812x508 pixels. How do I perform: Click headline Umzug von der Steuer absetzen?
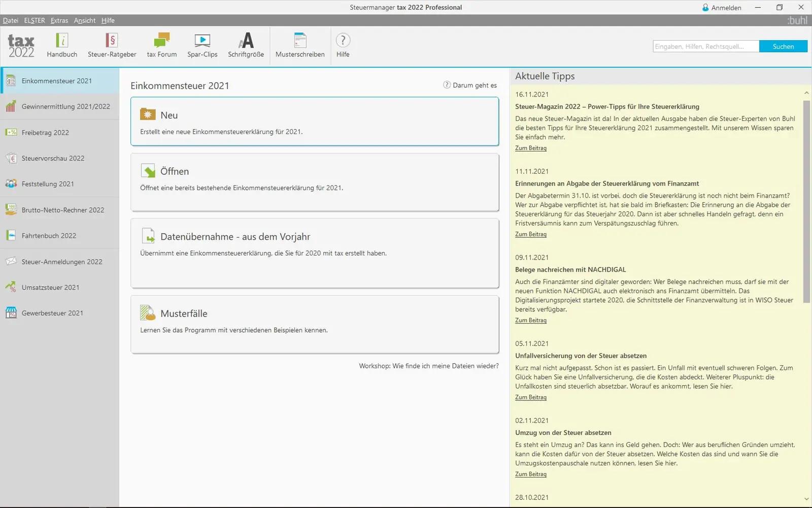click(x=563, y=433)
